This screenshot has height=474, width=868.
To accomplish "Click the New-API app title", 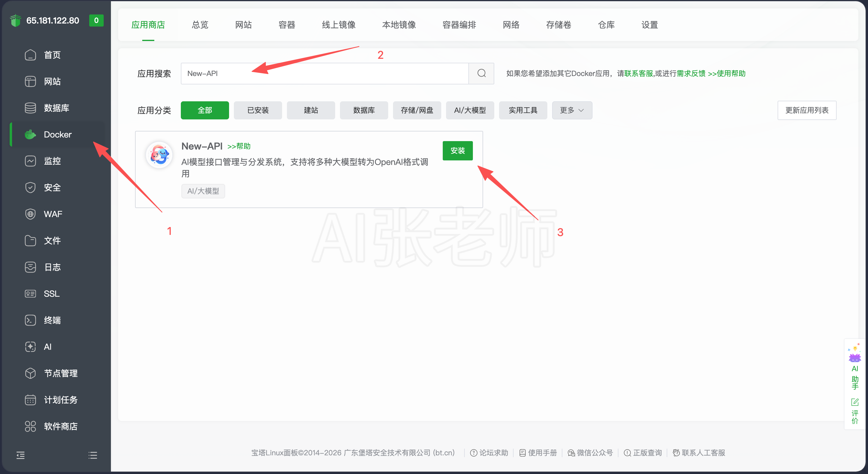I will point(202,146).
